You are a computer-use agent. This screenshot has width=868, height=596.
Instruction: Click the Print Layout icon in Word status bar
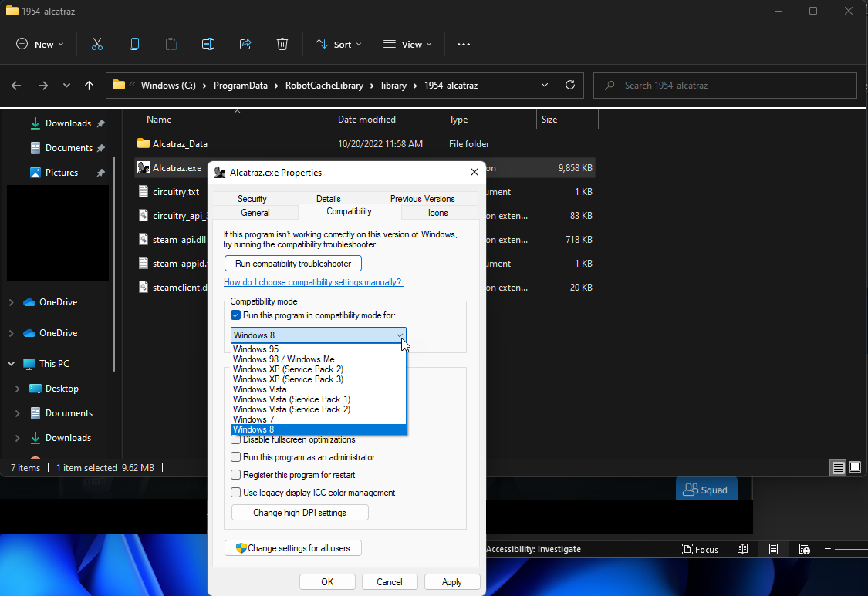773,549
